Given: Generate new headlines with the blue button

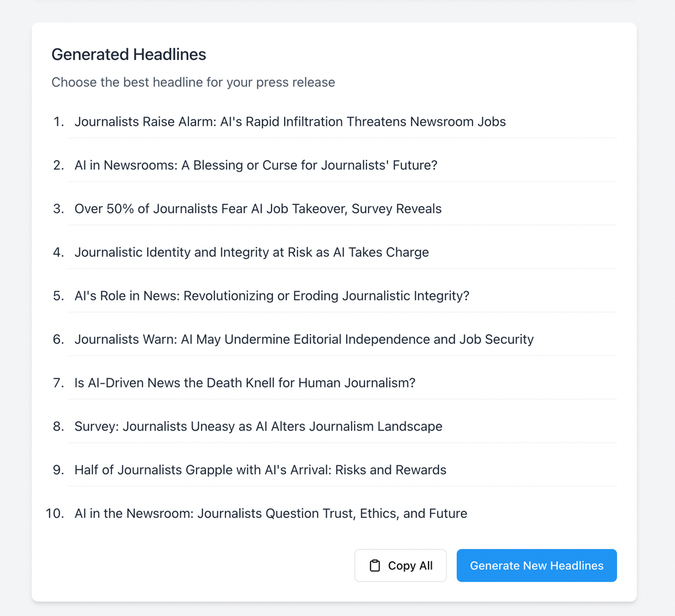Looking at the screenshot, I should click(x=537, y=565).
